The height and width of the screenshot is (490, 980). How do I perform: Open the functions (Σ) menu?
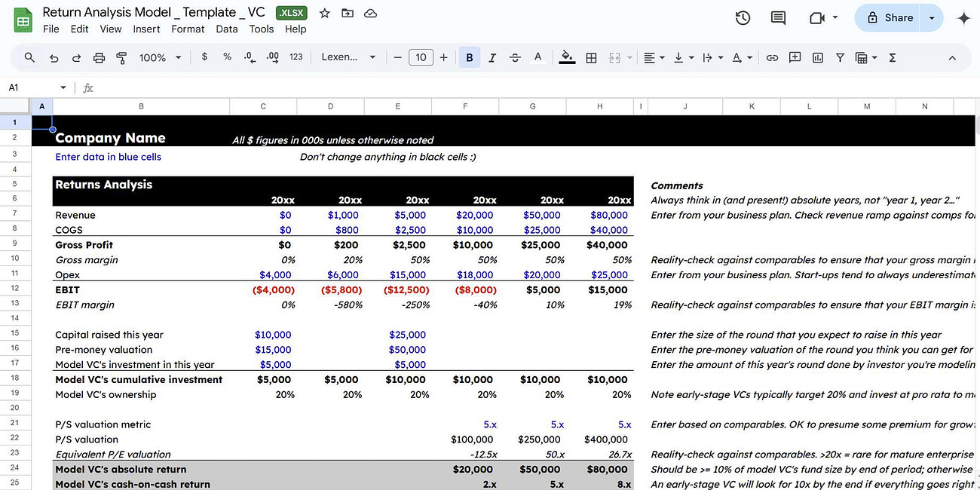(892, 57)
